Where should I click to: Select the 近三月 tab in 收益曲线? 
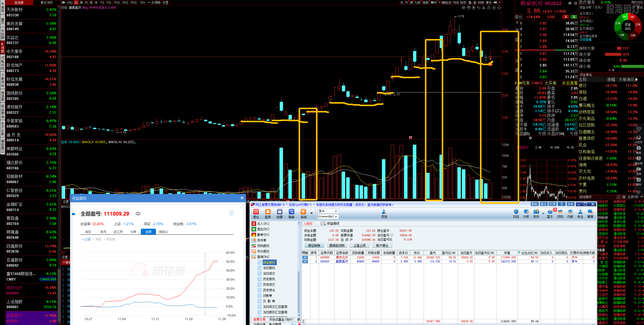[118, 232]
